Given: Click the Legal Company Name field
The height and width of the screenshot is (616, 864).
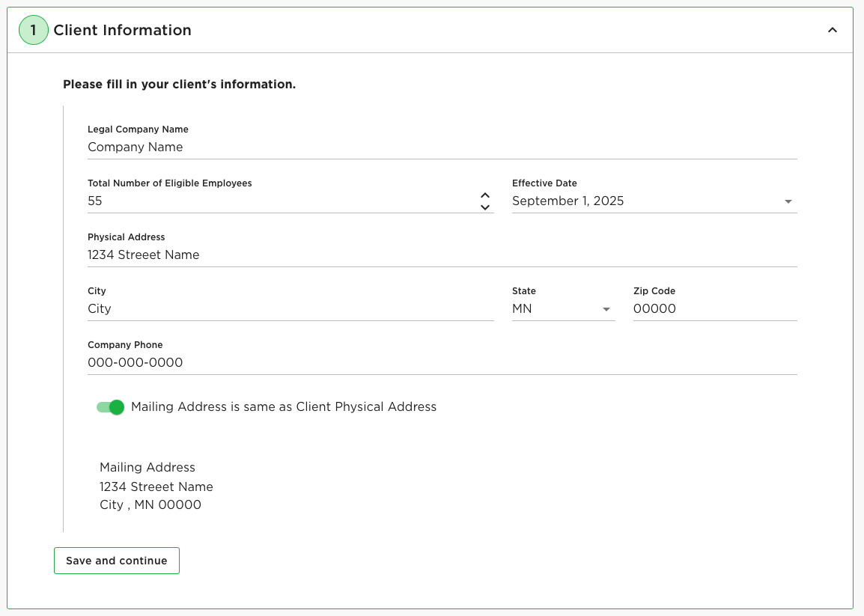Looking at the screenshot, I should [x=442, y=147].
